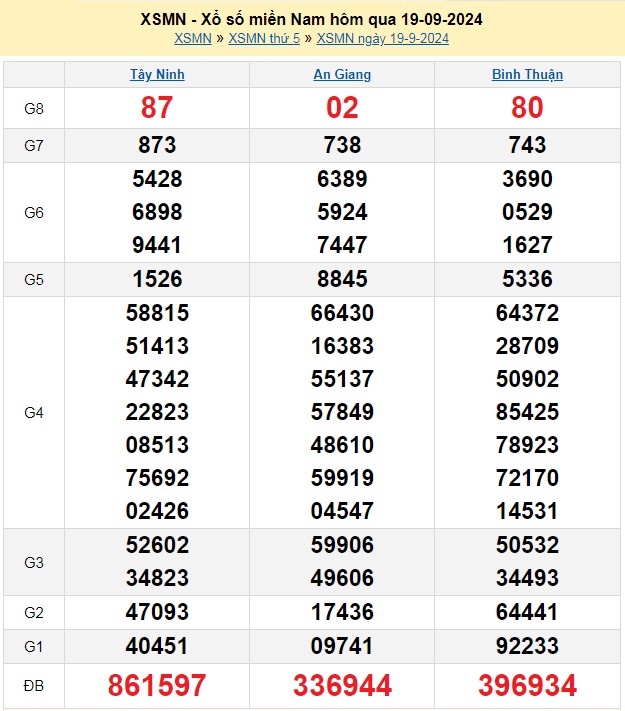Open the XSMN thứ 5 link
Image resolution: width=625 pixels, height=711 pixels.
pyautogui.click(x=264, y=39)
